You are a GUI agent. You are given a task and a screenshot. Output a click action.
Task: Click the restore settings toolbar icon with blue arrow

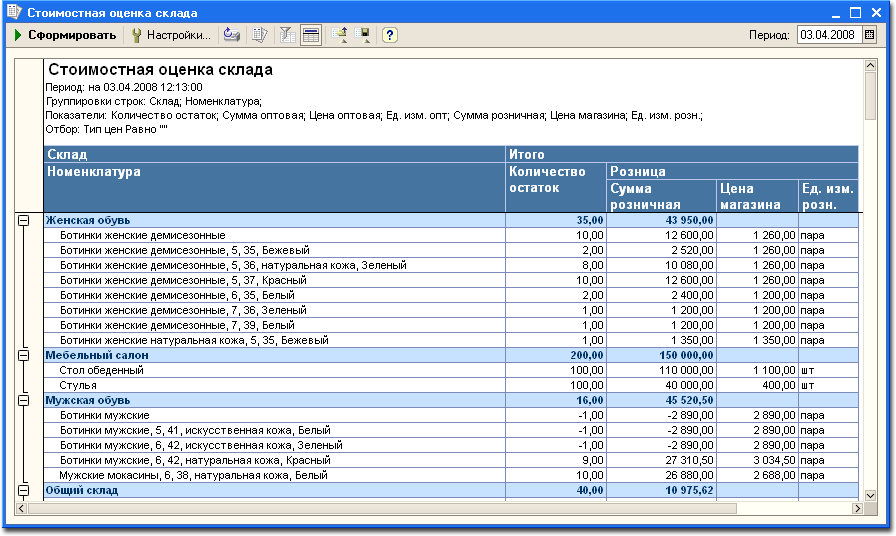point(231,35)
